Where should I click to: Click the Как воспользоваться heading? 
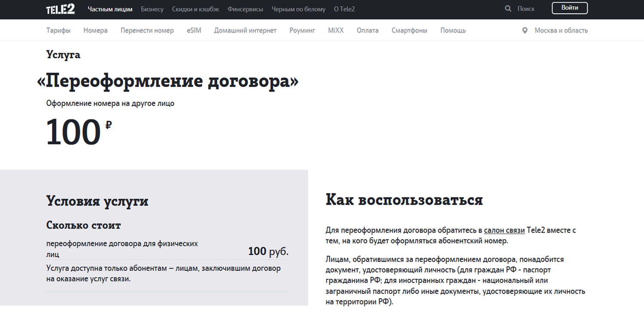tap(404, 200)
